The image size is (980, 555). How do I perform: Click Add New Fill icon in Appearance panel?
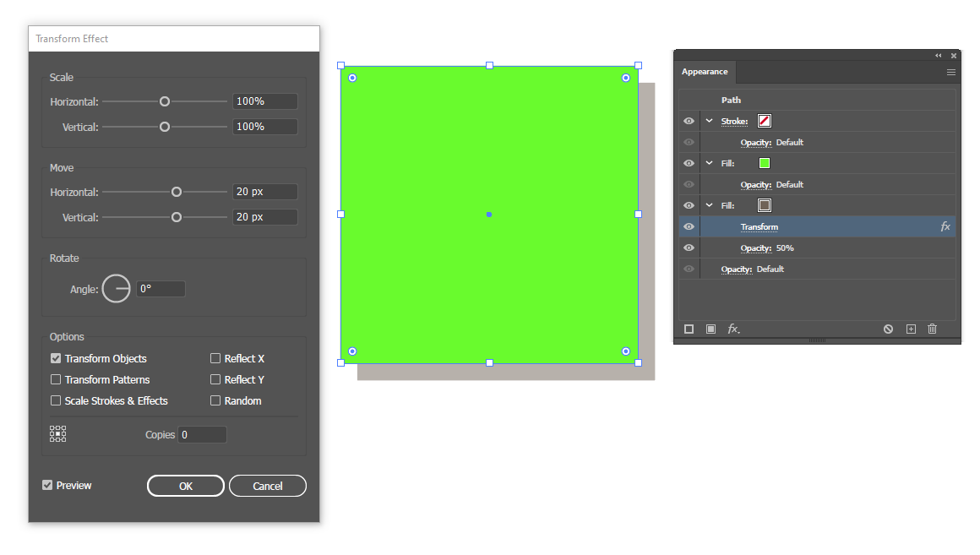pyautogui.click(x=710, y=329)
